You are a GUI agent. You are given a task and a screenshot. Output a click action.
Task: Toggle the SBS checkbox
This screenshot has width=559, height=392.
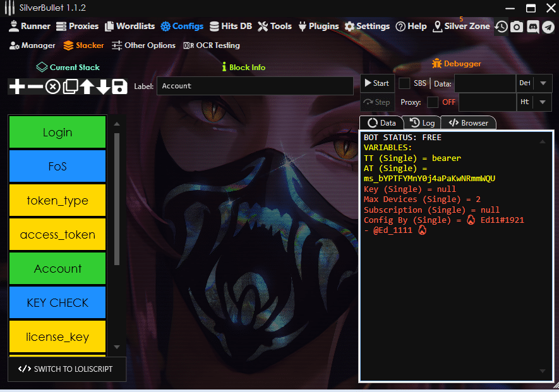pyautogui.click(x=404, y=83)
